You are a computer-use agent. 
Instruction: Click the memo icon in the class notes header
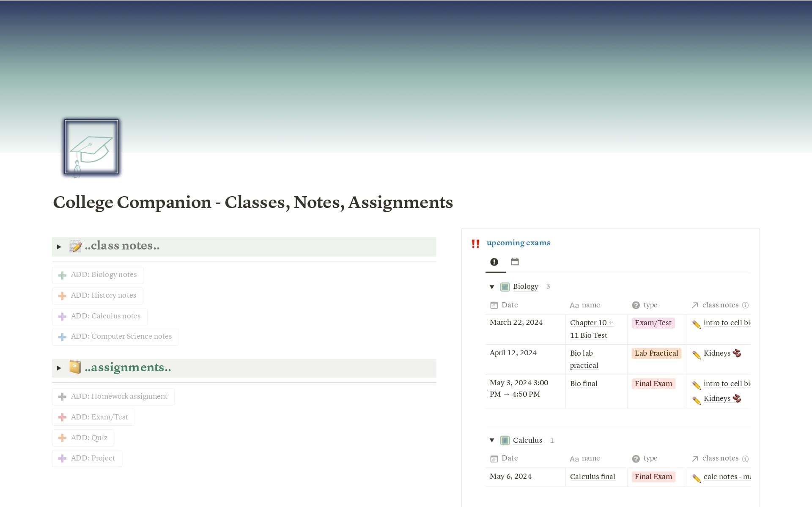(75, 247)
